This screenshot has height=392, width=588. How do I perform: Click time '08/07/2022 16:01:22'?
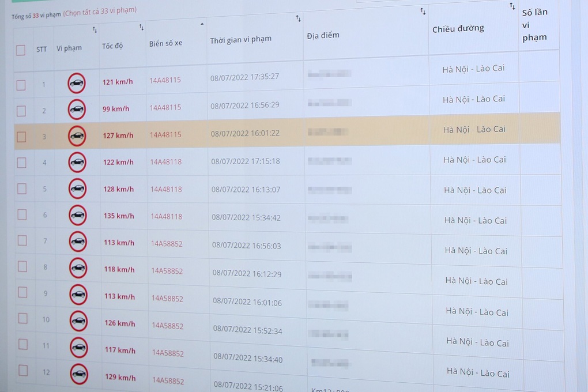point(245,133)
